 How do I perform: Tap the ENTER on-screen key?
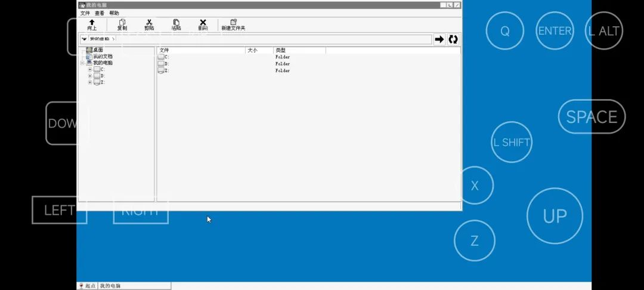(555, 31)
